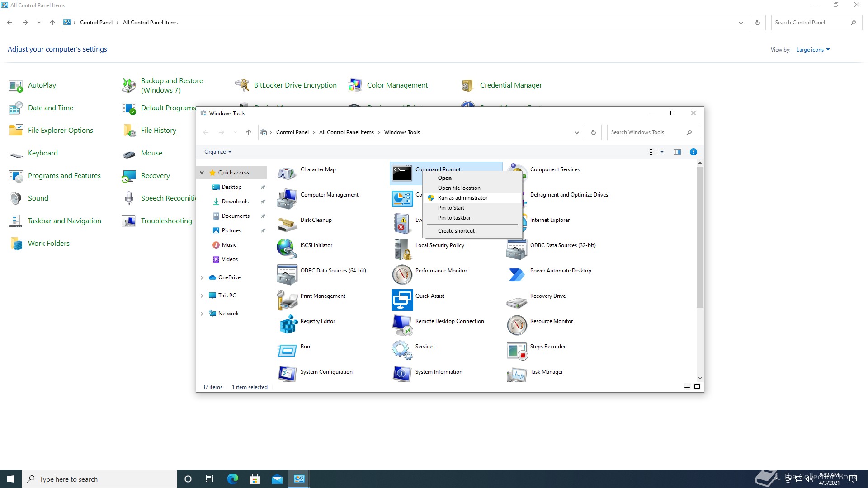Open Microsoft Edge from taskbar
The height and width of the screenshot is (488, 868).
click(232, 479)
